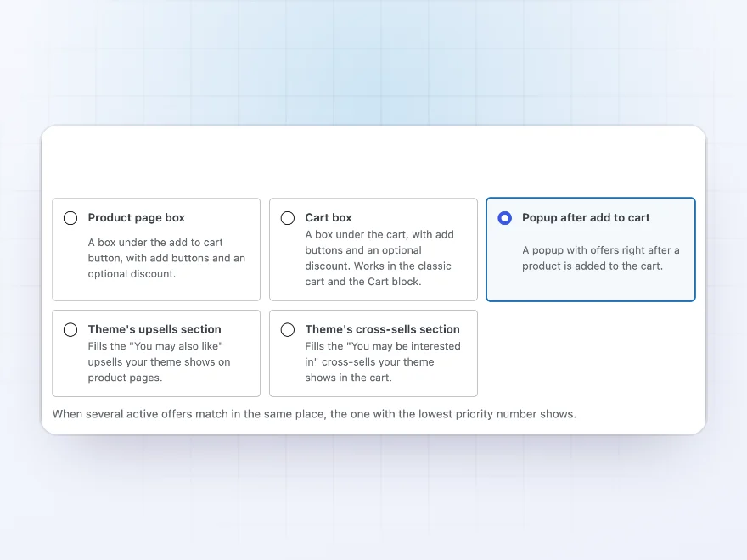Click the 'Popup after add to cart' title
The height and width of the screenshot is (560, 747).
[586, 217]
